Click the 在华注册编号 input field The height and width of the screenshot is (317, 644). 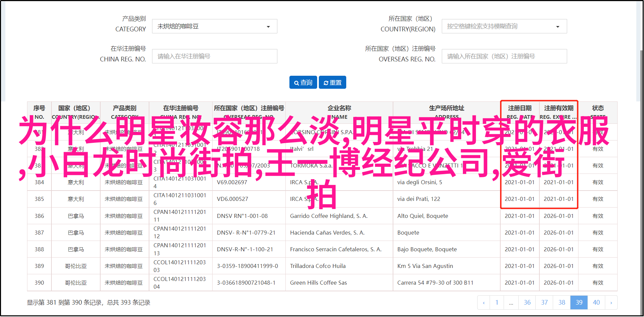click(214, 56)
